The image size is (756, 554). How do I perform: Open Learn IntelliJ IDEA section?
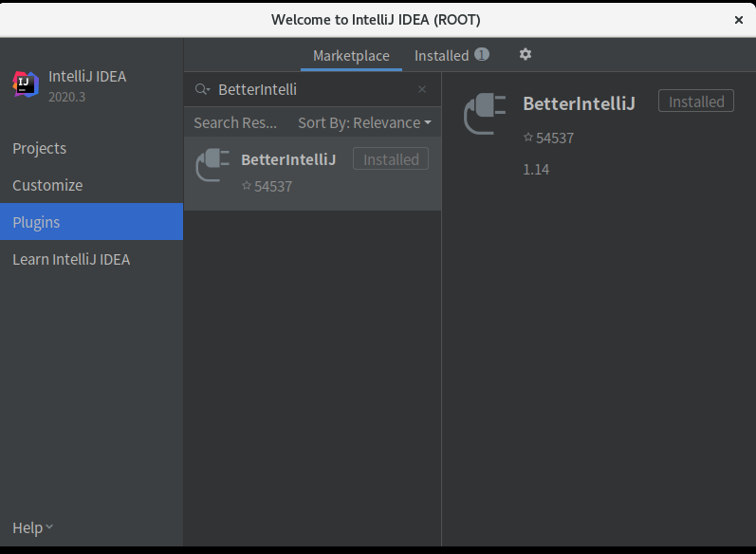point(92,259)
